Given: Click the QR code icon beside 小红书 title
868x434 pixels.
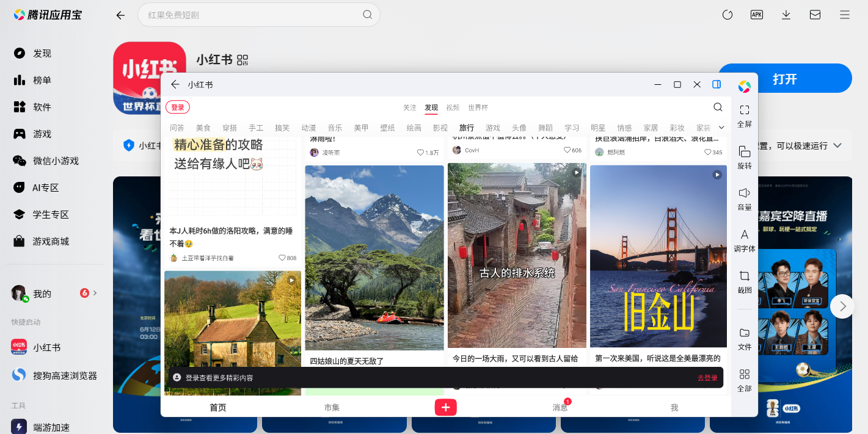Looking at the screenshot, I should [x=243, y=59].
